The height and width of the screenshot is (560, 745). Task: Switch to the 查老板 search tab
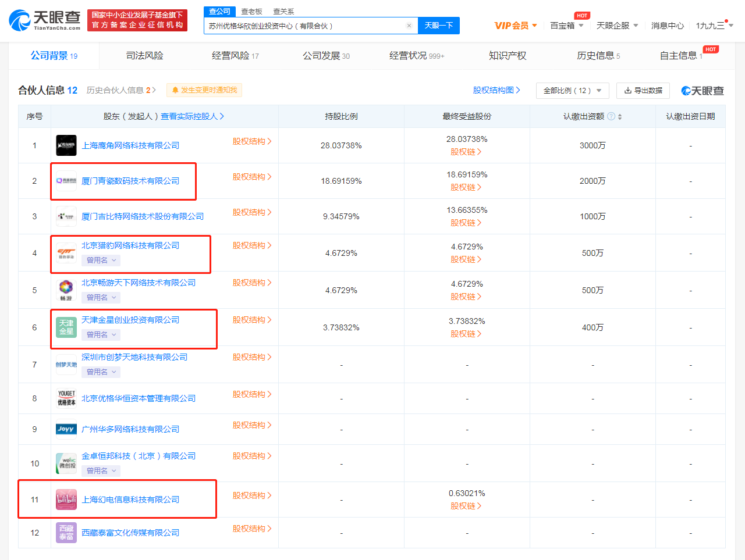(251, 12)
